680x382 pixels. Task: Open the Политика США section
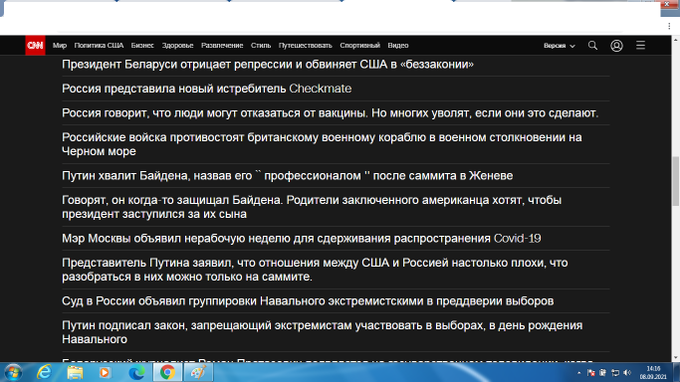click(99, 46)
